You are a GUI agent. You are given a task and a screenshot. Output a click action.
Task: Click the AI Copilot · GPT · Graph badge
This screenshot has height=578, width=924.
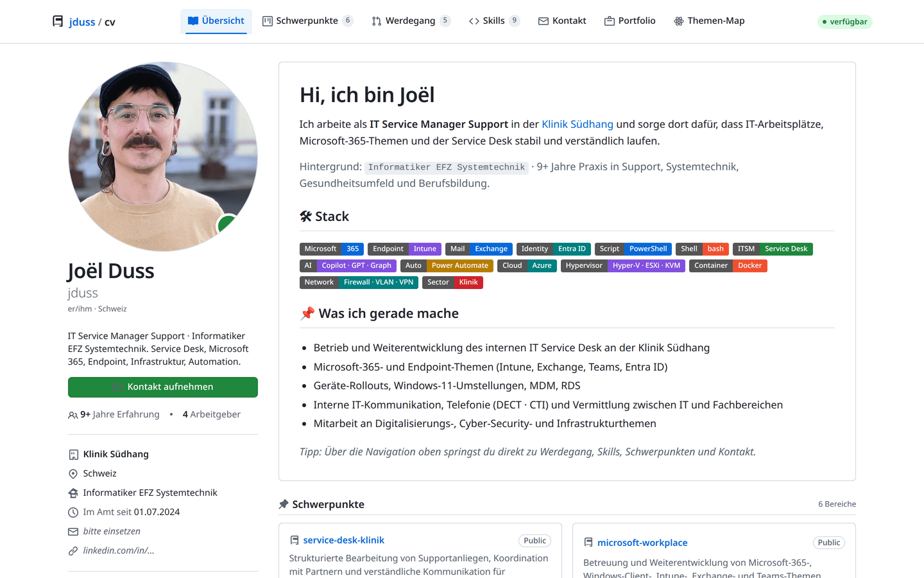click(348, 266)
